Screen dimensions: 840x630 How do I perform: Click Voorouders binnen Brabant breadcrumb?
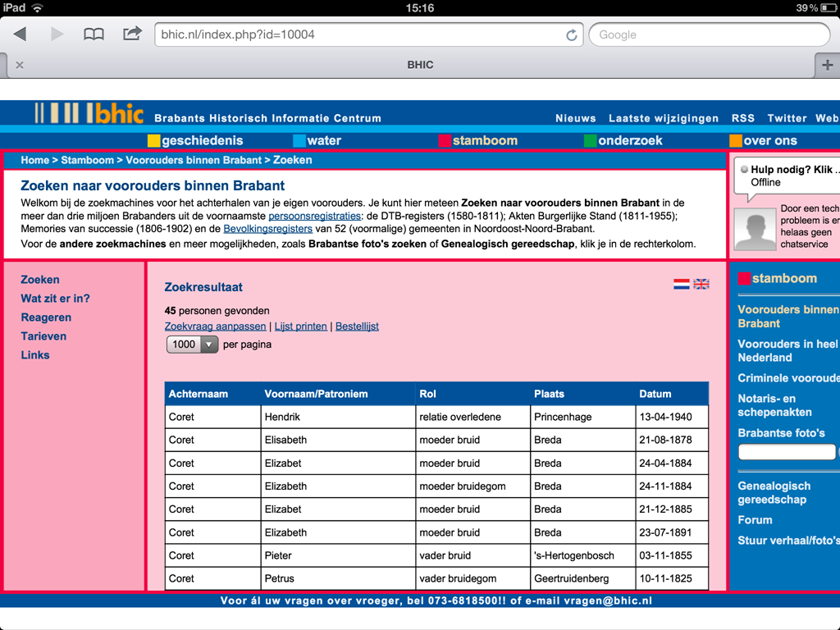[x=194, y=160]
